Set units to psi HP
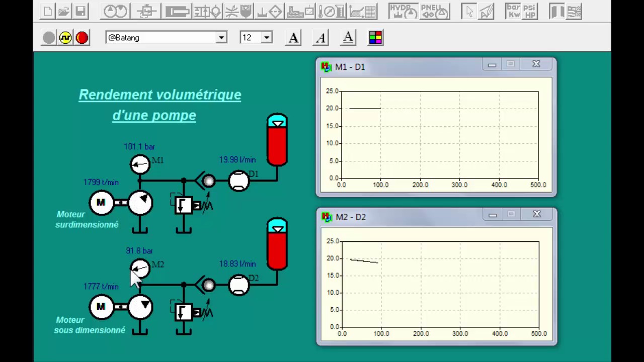 point(529,11)
